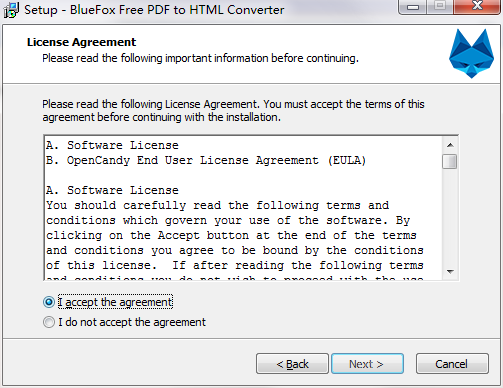The height and width of the screenshot is (388, 503).
Task: Go to the previous step with Back button
Action: click(292, 364)
